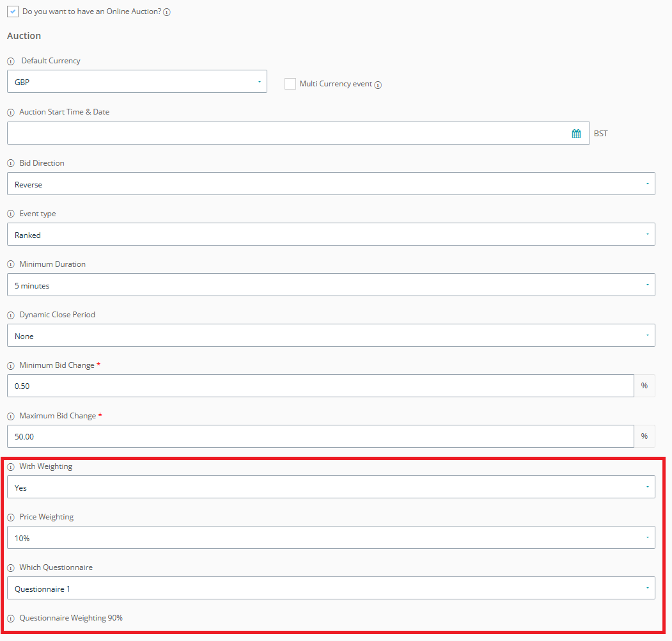Click info icon beside Multi Currency event
Viewport: 672px width, 641px height.
click(x=378, y=85)
